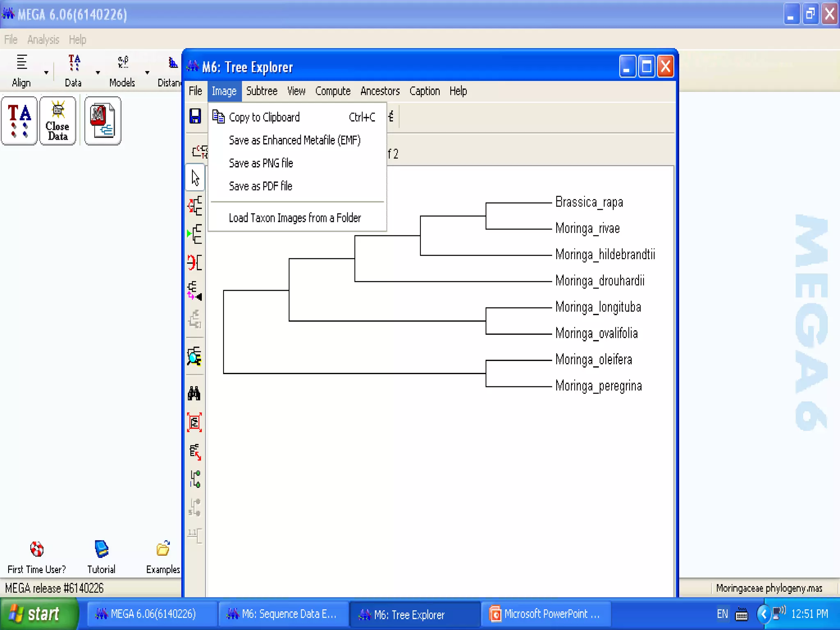Click the Align toolbar icon in MEGA window
This screenshot has width=840, height=630.
click(22, 71)
